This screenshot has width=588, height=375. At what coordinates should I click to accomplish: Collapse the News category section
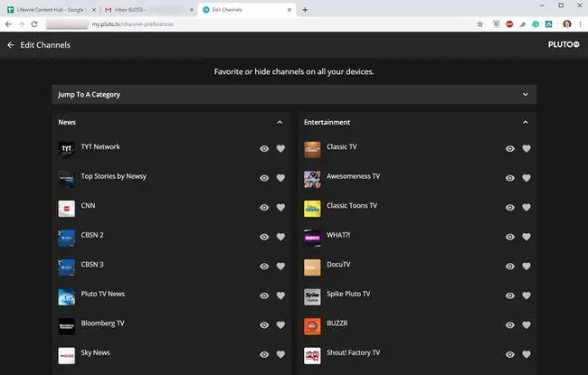[280, 123]
